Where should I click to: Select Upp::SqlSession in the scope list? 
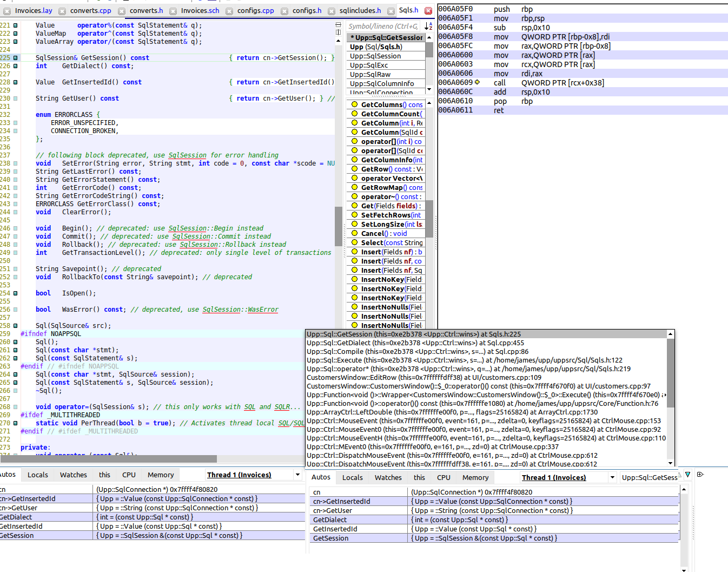375,56
